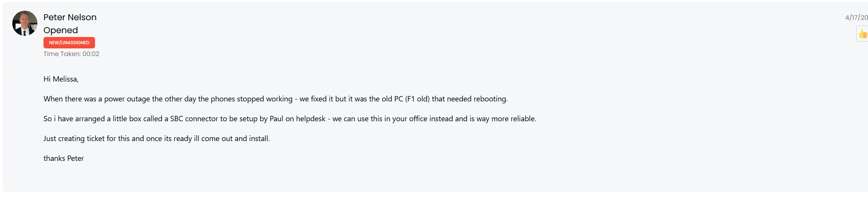Open Peter Nelson's profile avatar

coord(25,23)
